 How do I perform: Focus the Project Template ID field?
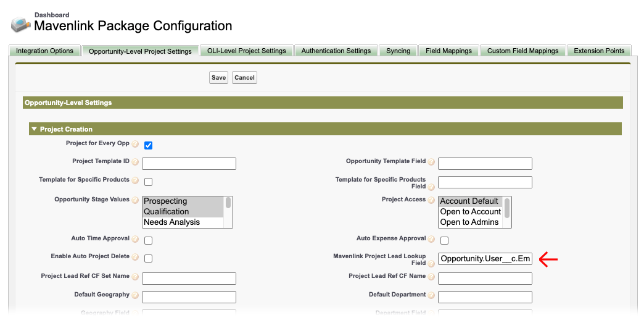[x=189, y=164]
